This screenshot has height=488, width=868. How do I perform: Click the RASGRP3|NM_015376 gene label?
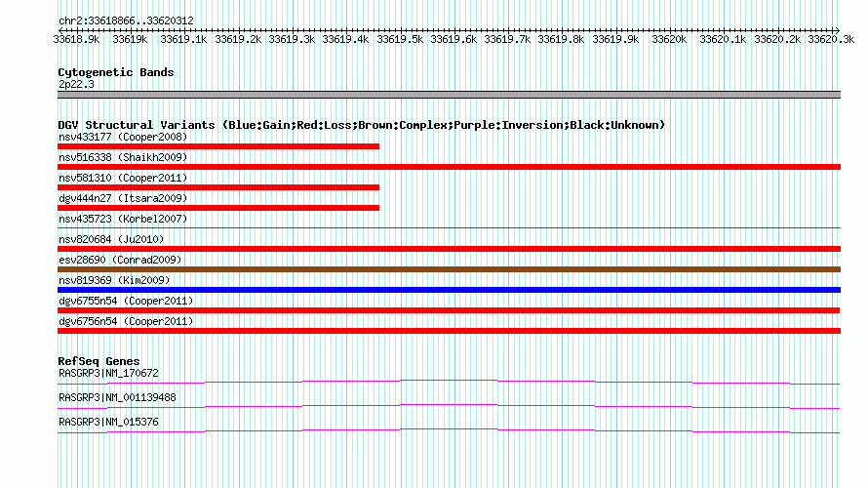coord(108,422)
